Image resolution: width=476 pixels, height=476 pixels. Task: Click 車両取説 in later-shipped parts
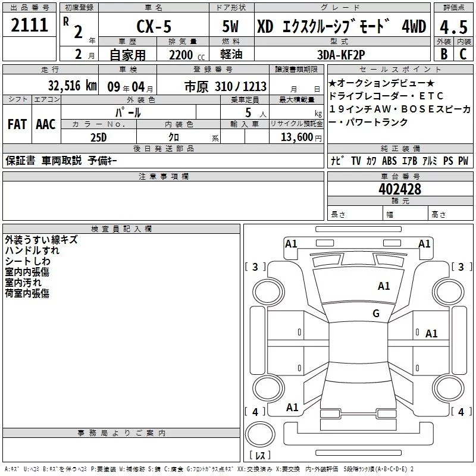click(62, 161)
